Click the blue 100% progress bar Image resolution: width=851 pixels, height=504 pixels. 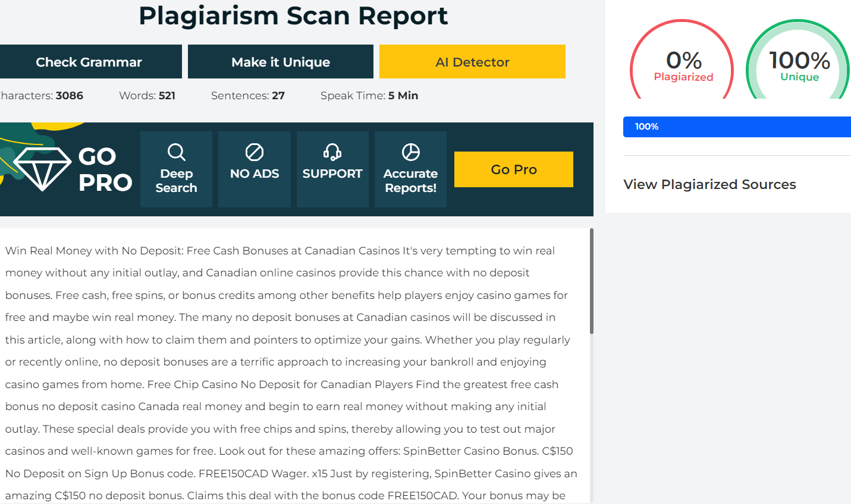point(737,127)
